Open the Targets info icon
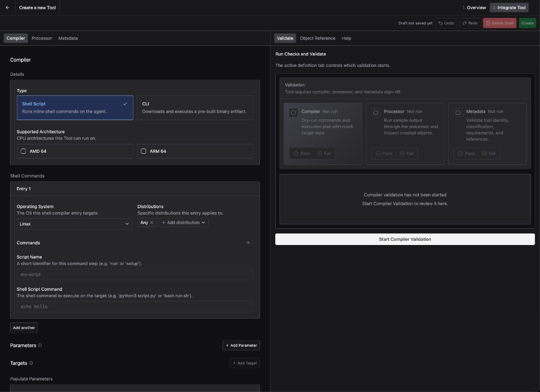This screenshot has width=540, height=392. pos(31,363)
